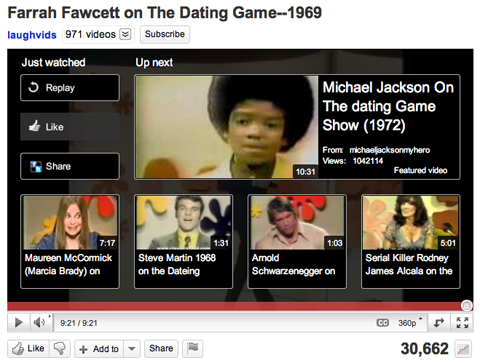Open Michael Jackson Dating Game featured thumbnail
The image size is (480, 363).
(226, 127)
